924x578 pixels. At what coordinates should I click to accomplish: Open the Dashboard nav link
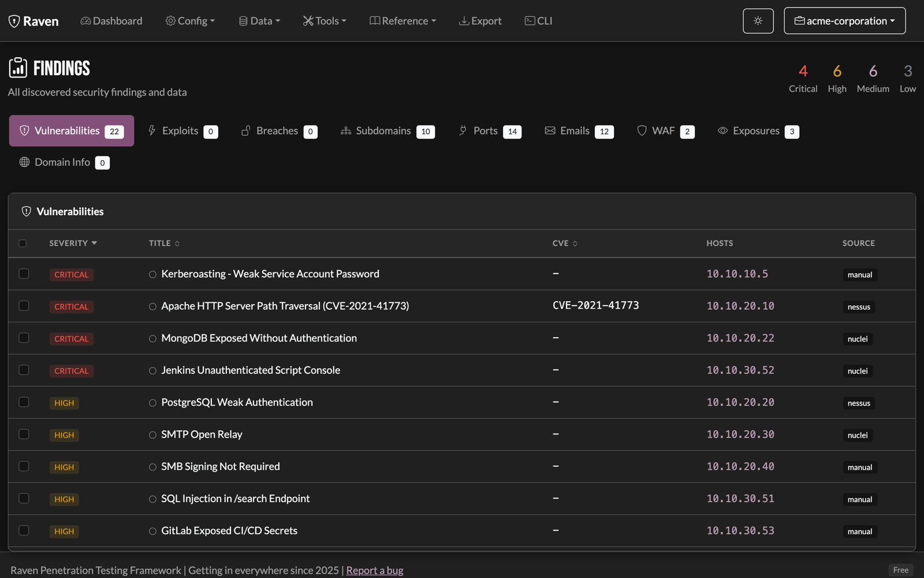pyautogui.click(x=111, y=21)
